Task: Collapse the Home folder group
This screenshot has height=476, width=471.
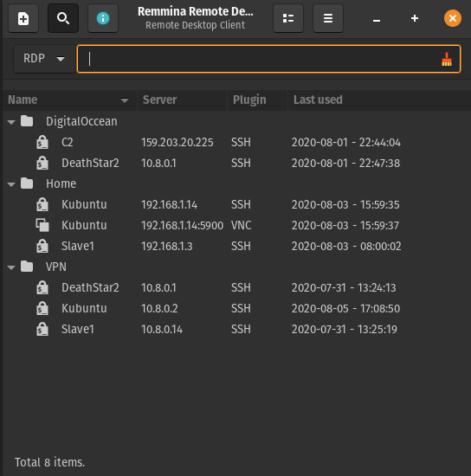Action: [x=11, y=184]
